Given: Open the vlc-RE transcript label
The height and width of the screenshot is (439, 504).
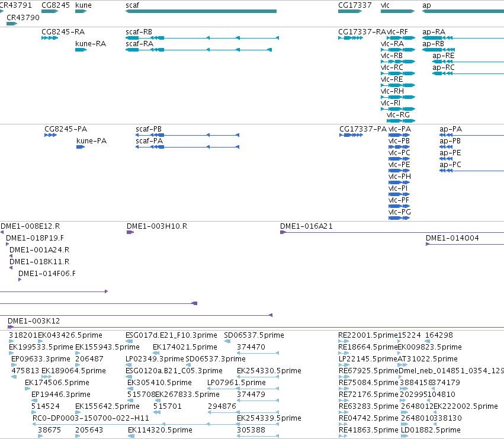Looking at the screenshot, I should click(392, 79).
